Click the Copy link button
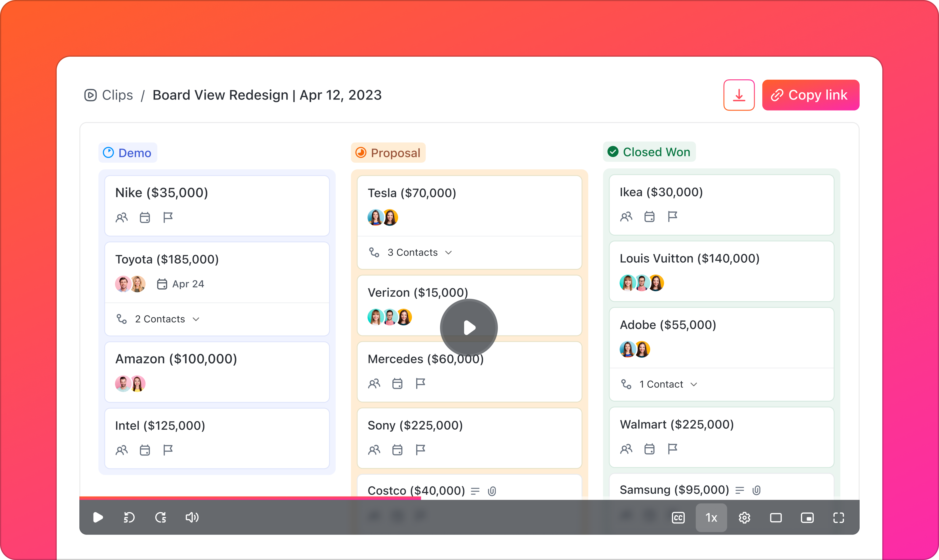Image resolution: width=939 pixels, height=560 pixels. [x=811, y=95]
